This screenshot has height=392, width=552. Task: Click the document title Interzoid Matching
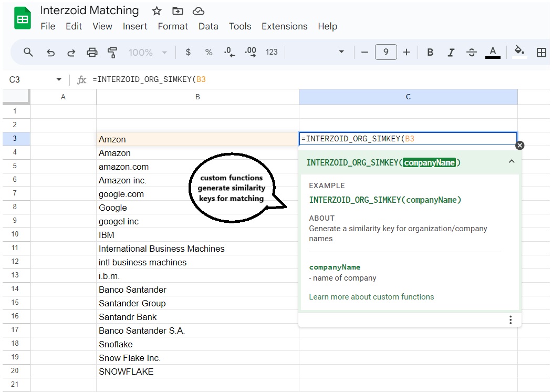[89, 11]
